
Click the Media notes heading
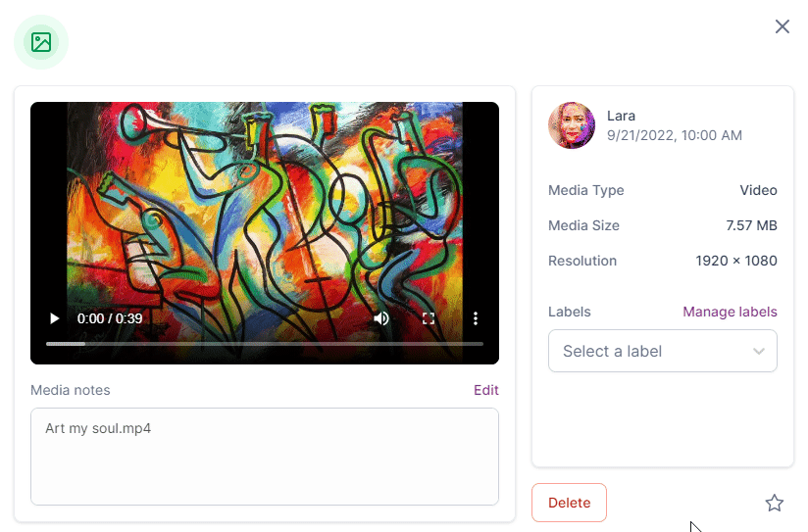(70, 390)
